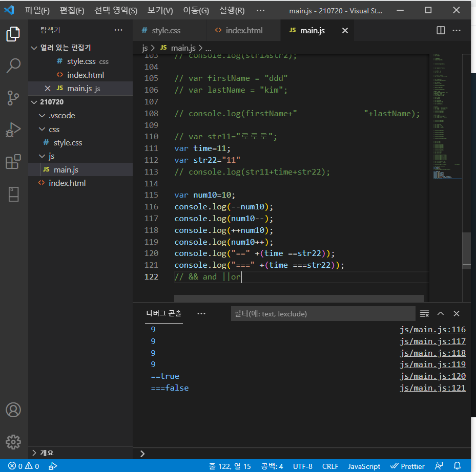
Task: Split the editor to the right
Action: [x=441, y=31]
